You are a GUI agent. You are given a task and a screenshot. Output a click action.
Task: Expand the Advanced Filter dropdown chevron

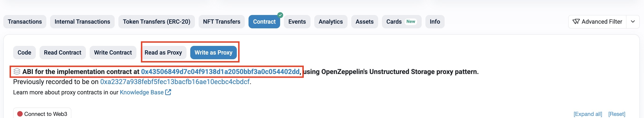coord(633,22)
